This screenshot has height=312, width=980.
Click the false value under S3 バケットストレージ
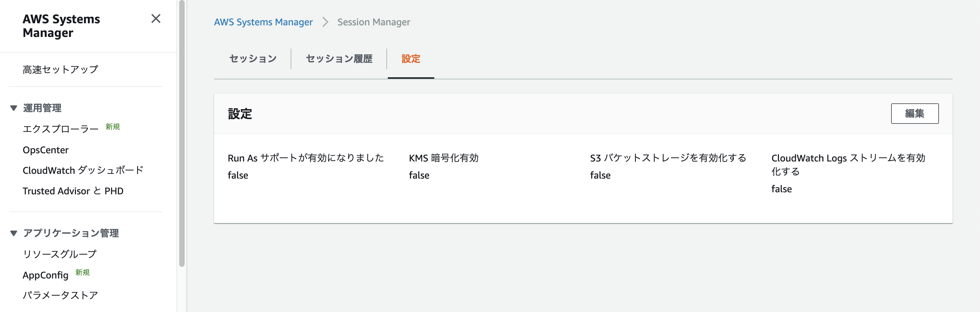pos(600,175)
